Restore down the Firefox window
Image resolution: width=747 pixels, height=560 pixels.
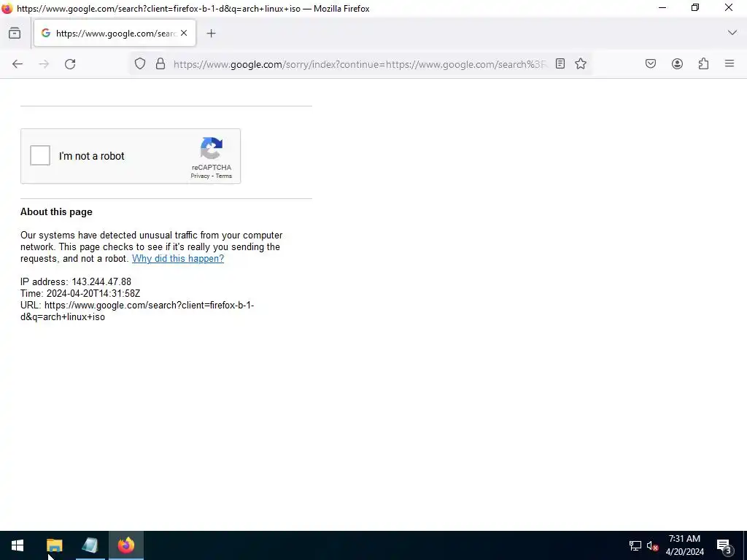[x=695, y=7]
